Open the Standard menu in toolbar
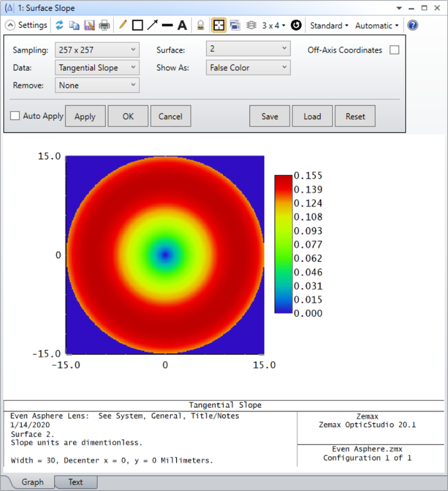This screenshot has width=448, height=491. 329,25
